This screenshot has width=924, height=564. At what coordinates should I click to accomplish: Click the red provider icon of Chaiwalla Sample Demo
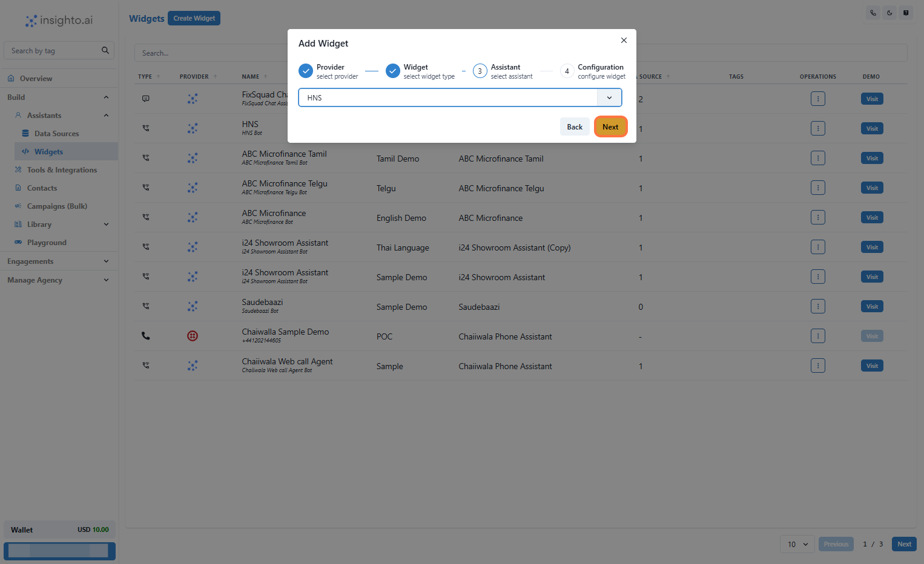(193, 336)
